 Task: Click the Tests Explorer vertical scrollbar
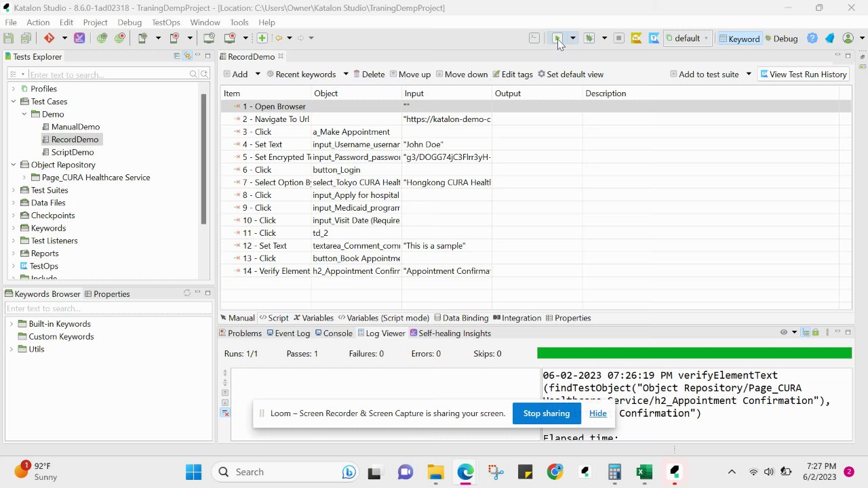click(x=203, y=159)
